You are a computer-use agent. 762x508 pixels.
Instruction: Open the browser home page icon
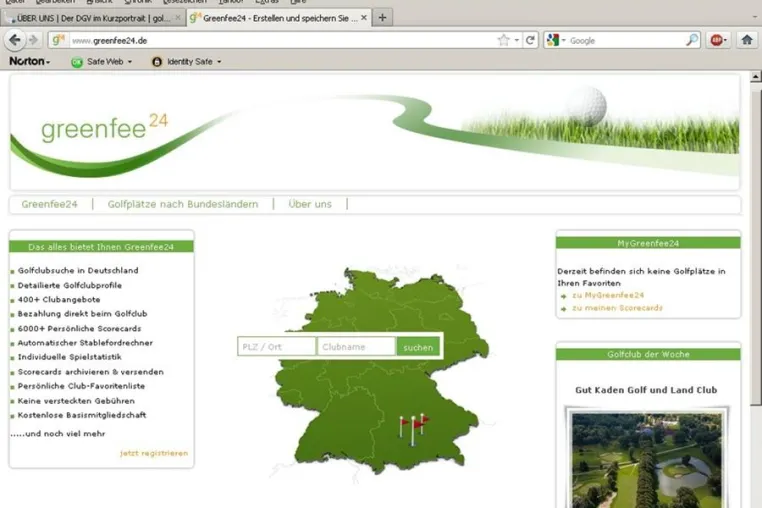click(x=747, y=40)
